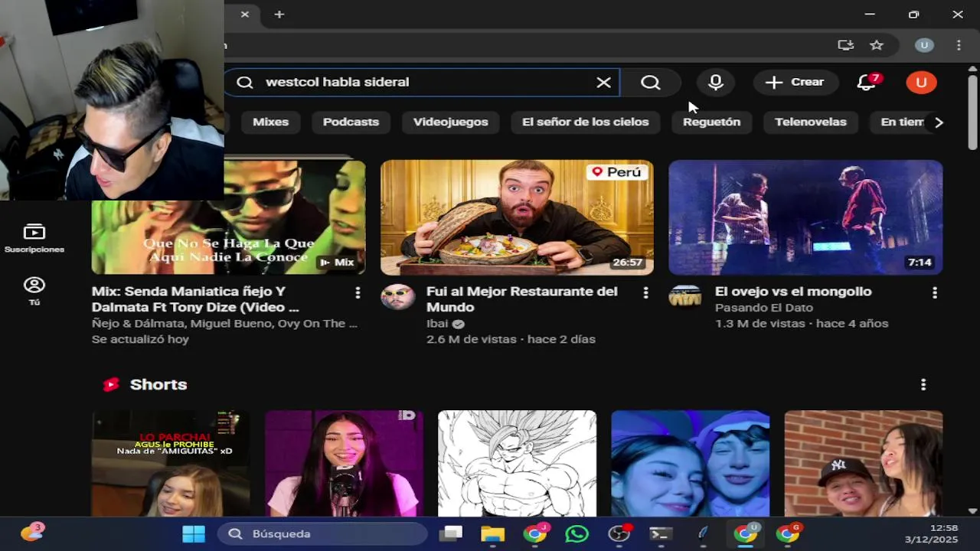The width and height of the screenshot is (980, 551).
Task: Open the pen app icon in the taskbar
Action: pos(703,533)
